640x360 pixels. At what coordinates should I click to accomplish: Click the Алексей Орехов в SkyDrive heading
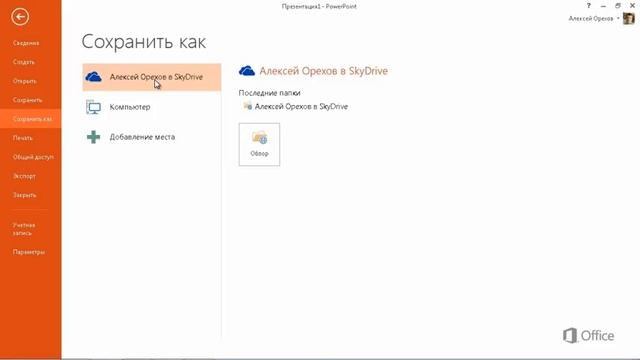324,71
